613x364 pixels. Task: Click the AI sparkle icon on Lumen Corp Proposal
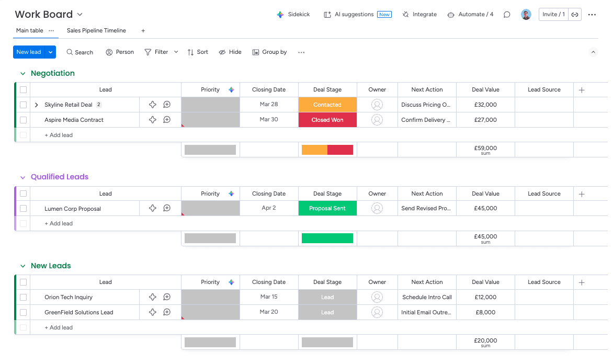153,208
